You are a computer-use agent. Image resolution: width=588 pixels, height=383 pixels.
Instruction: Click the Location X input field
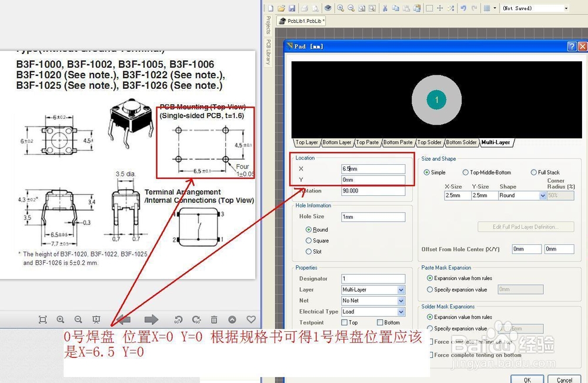click(x=373, y=169)
